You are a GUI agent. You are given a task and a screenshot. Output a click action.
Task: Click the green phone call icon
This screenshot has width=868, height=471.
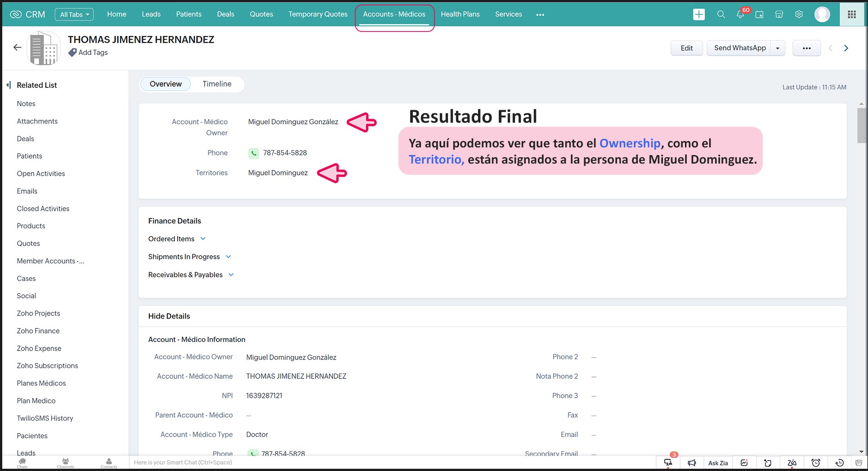[254, 153]
